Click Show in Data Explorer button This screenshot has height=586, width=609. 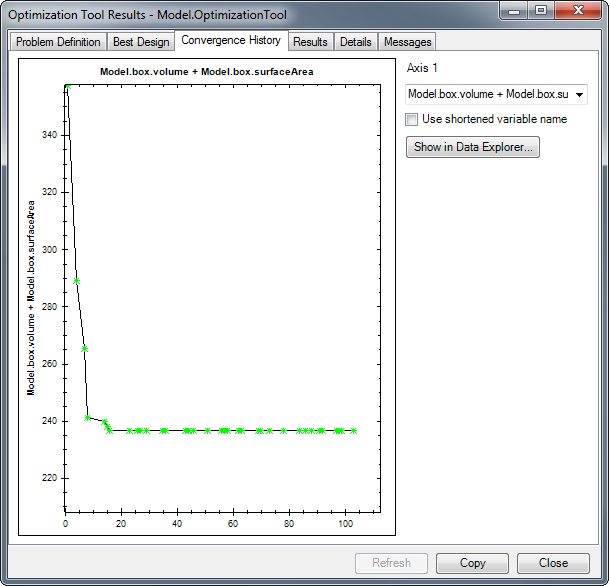[475, 147]
